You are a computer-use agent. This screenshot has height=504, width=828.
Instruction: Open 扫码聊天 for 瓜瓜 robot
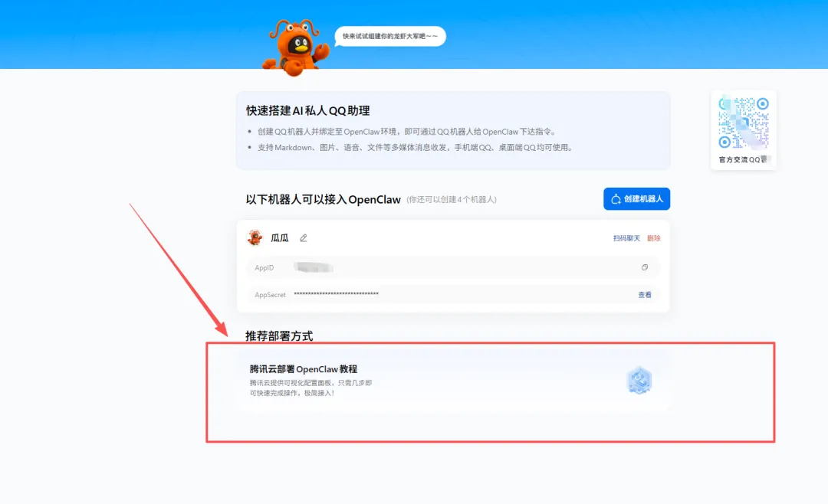coord(626,238)
